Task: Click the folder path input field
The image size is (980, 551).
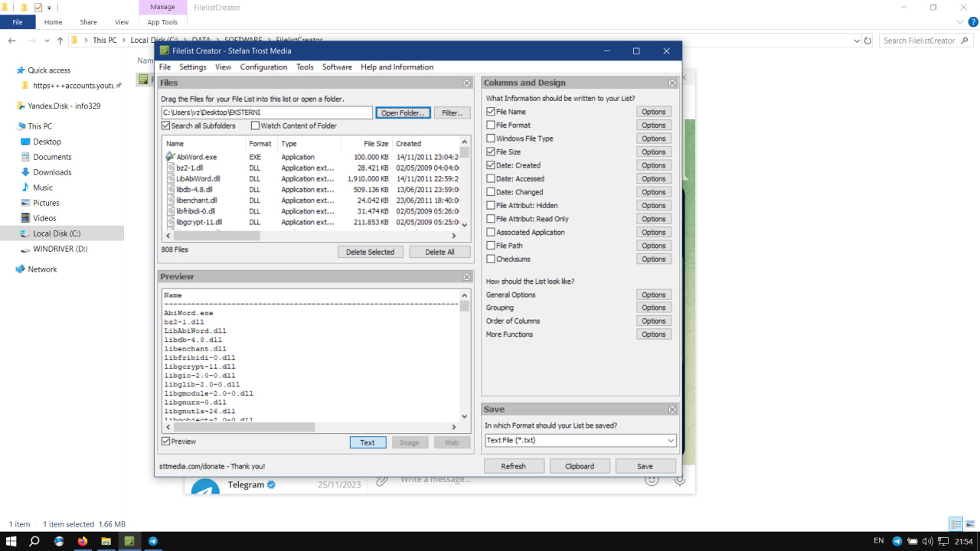Action: click(x=266, y=113)
